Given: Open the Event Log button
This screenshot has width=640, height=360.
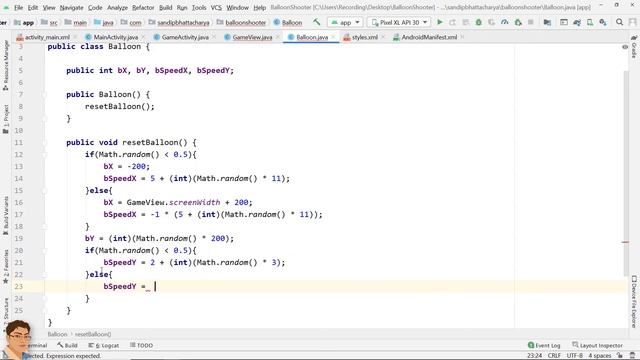Looking at the screenshot, I should (x=544, y=345).
